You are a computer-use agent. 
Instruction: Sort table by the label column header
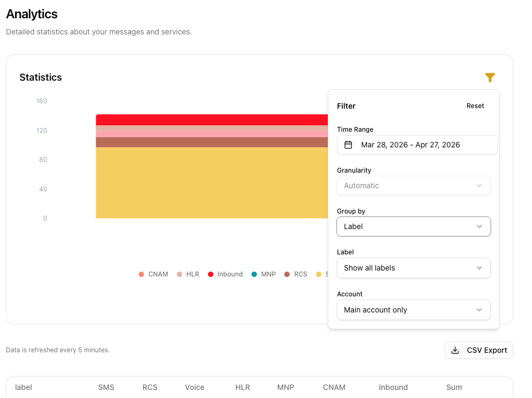point(24,387)
